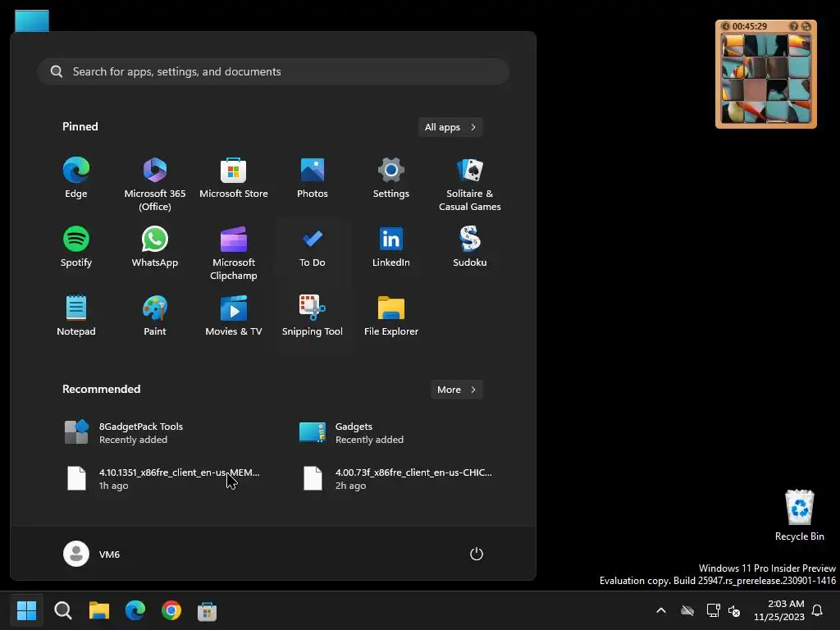The image size is (840, 630).
Task: Click the muted volume tray icon
Action: 734,610
